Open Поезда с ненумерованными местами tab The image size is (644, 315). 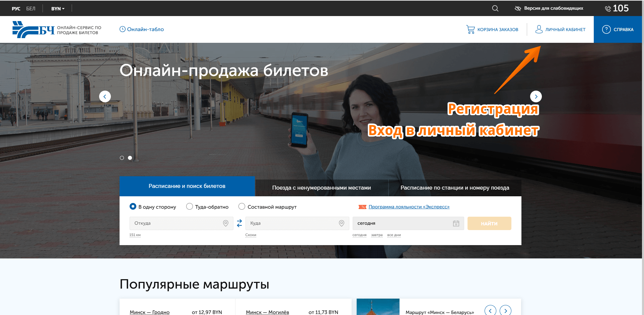click(x=321, y=188)
